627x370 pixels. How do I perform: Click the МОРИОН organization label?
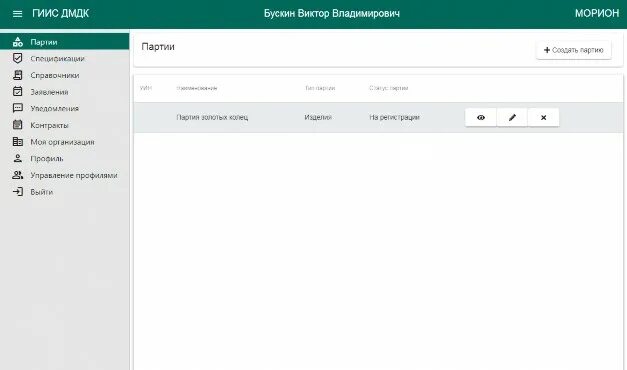(x=597, y=13)
